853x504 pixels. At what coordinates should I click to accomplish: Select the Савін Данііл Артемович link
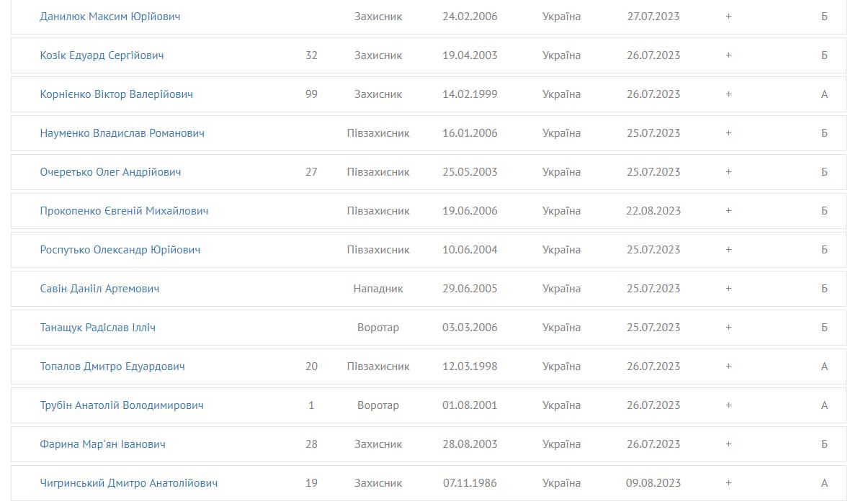coord(99,289)
